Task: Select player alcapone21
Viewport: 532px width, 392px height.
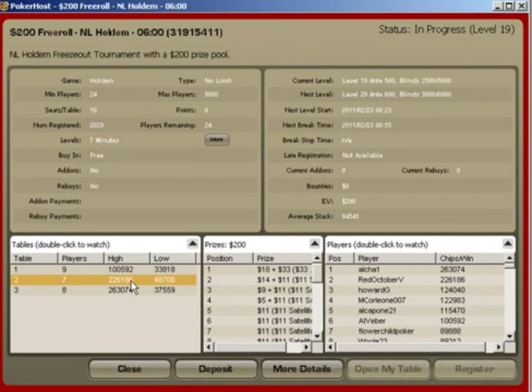Action: [415, 311]
